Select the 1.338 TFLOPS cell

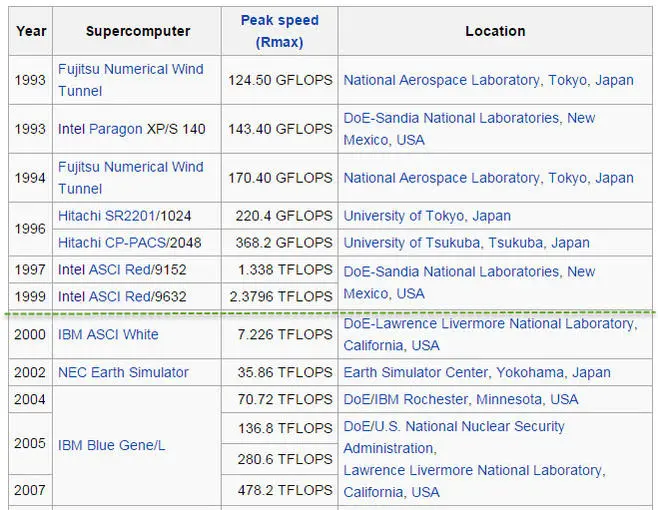(x=280, y=269)
